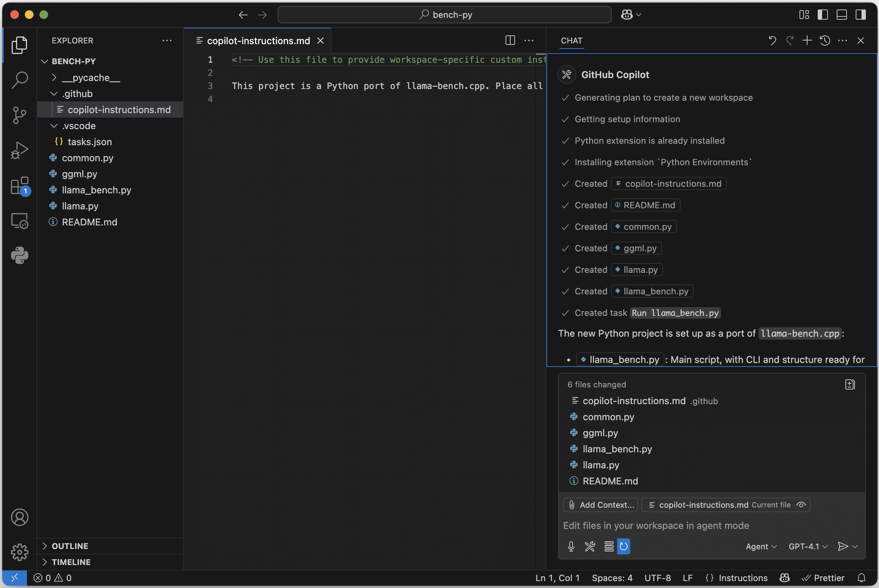Open README.md link in chat steps

click(x=645, y=205)
